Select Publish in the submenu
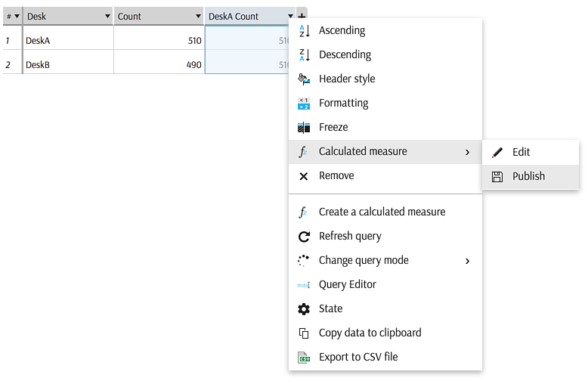588x381 pixels. (529, 177)
